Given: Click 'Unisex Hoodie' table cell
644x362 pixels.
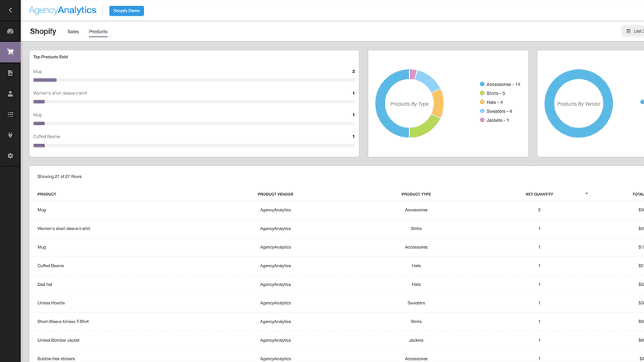Looking at the screenshot, I should [x=51, y=303].
